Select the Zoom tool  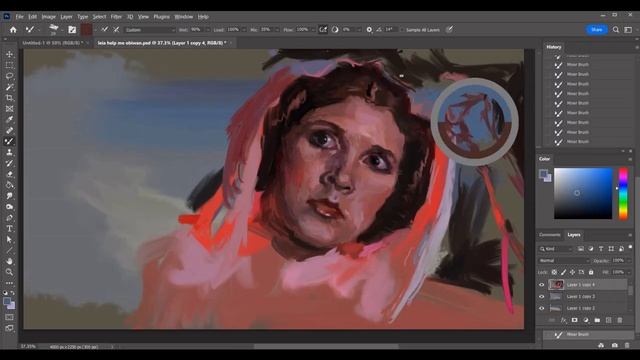pyautogui.click(x=9, y=272)
